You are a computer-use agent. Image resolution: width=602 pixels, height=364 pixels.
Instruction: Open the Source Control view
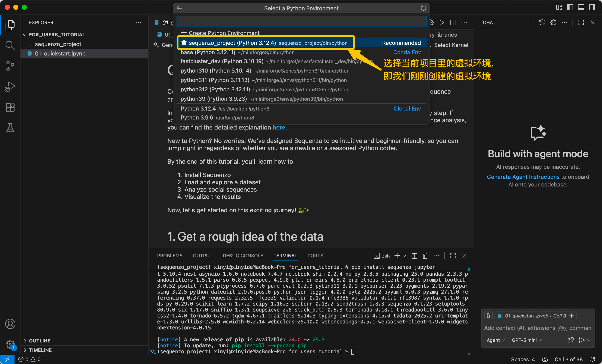pyautogui.click(x=10, y=66)
